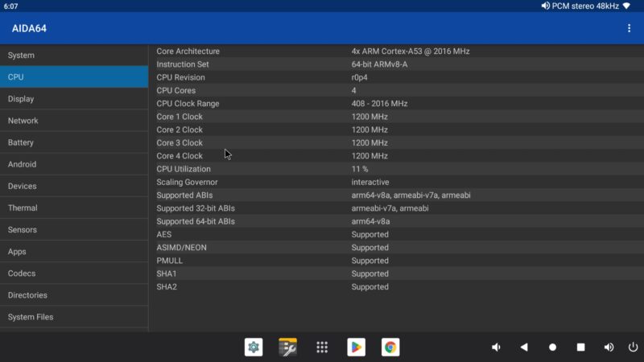Viewport: 644px width, 362px height.
Task: Click the CPU Clock Range row label
Action: 188,104
